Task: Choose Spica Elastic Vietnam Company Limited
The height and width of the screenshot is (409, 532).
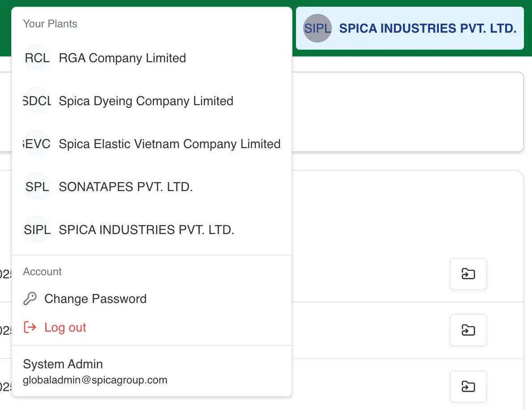Action: pyautogui.click(x=170, y=144)
